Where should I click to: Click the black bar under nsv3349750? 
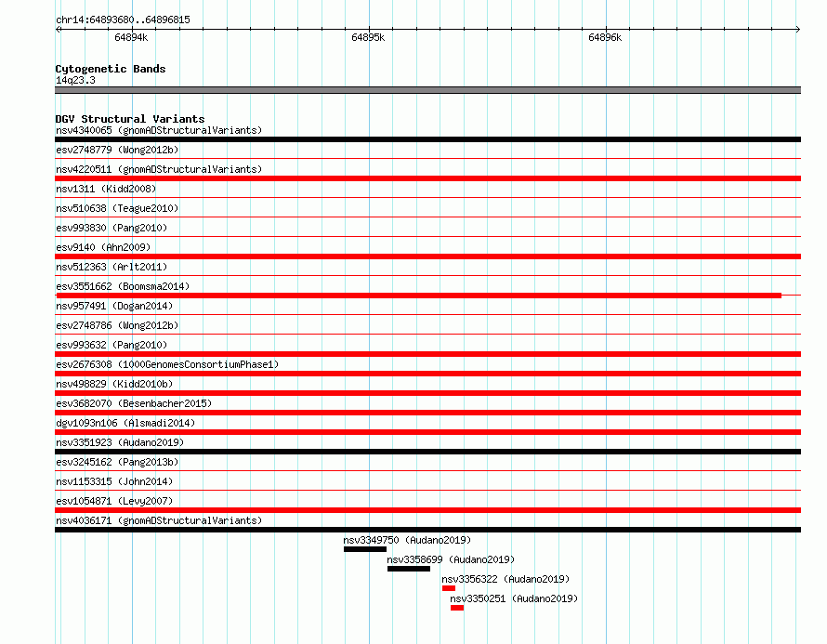click(x=365, y=549)
